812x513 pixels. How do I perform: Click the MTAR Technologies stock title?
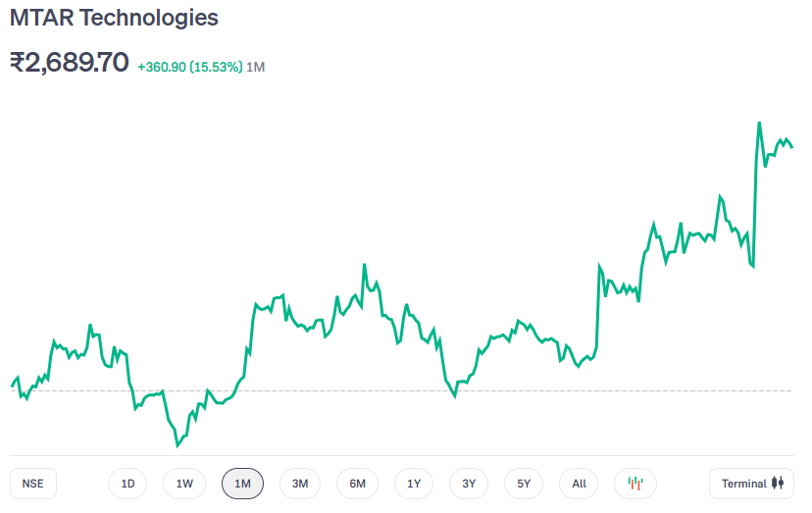pos(114,18)
